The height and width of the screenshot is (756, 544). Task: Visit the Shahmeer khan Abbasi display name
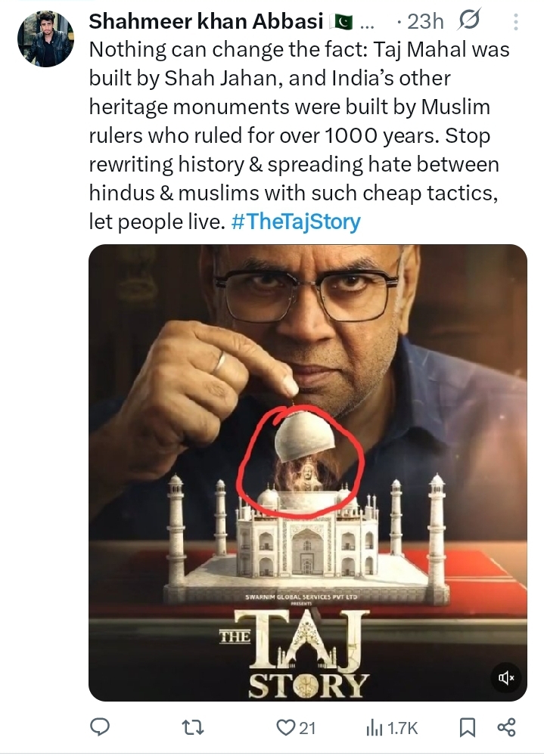tap(196, 21)
